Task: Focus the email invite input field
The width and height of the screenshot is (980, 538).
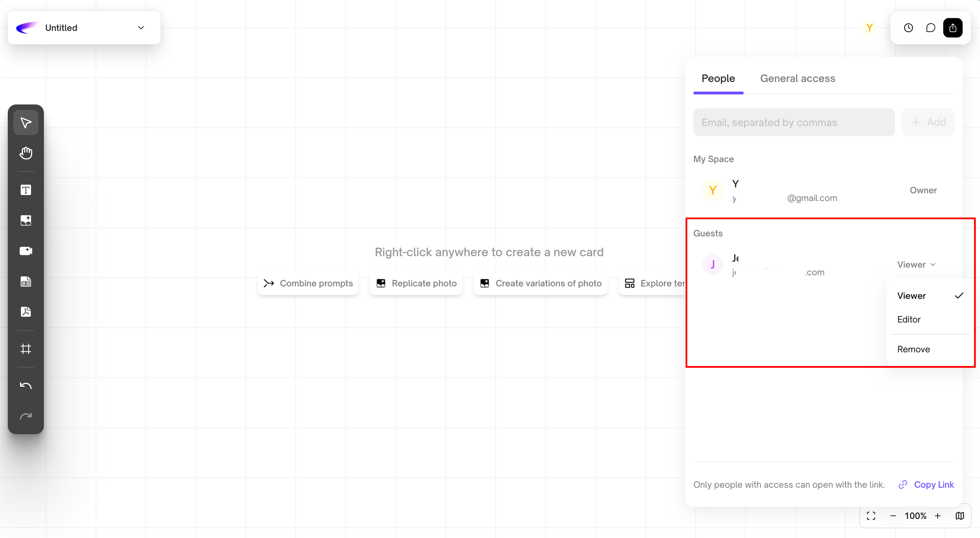Action: point(794,122)
